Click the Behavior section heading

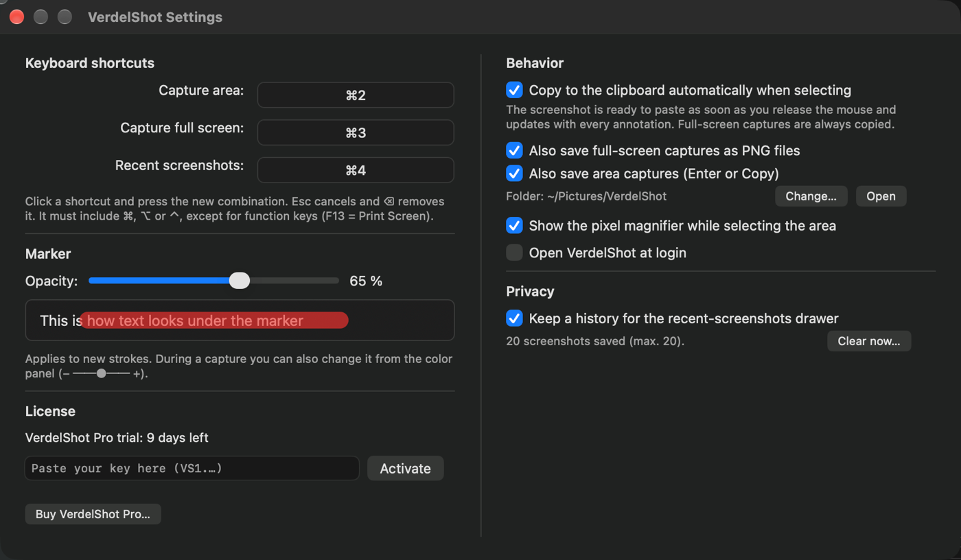pyautogui.click(x=535, y=63)
